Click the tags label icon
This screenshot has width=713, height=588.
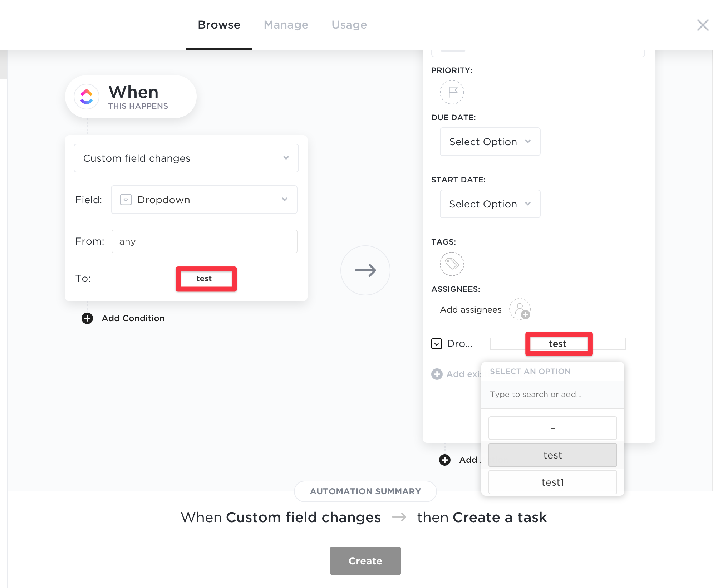[x=452, y=264]
